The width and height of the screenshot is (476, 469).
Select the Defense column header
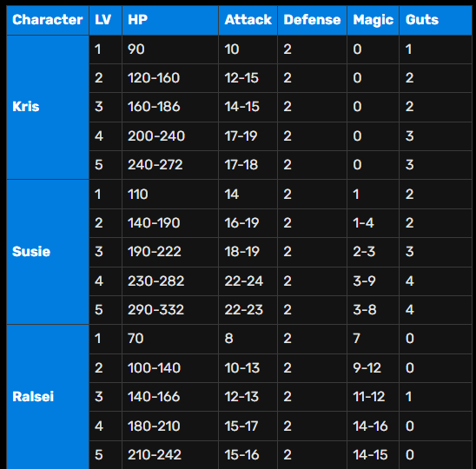(312, 20)
